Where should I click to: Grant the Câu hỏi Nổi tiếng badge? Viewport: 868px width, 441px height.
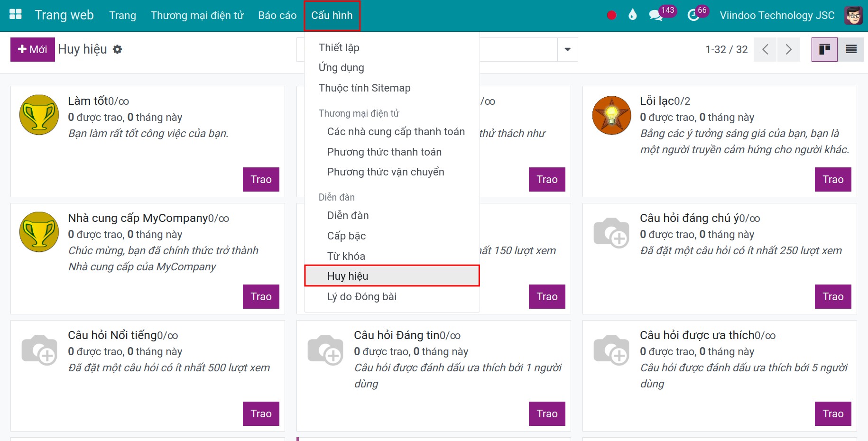coord(261,413)
